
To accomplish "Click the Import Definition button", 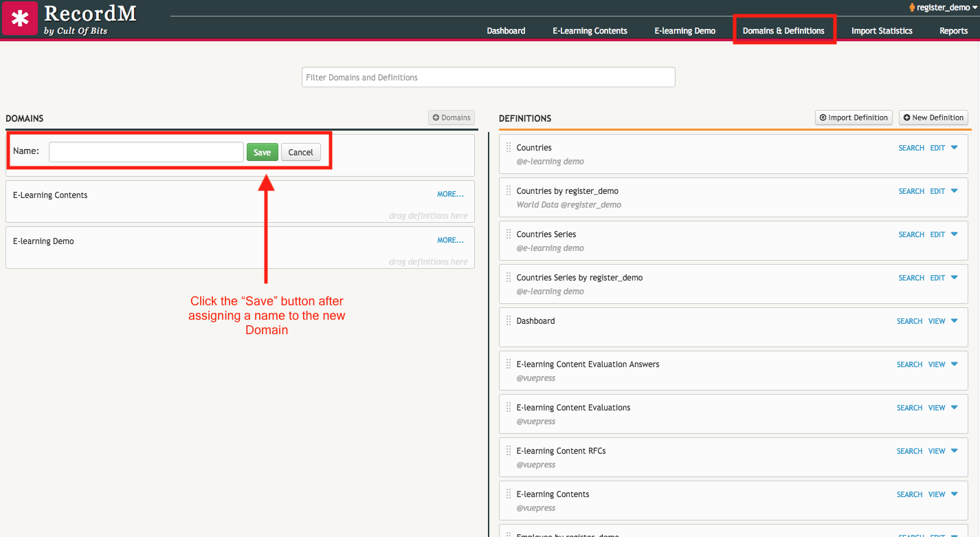I will (854, 118).
